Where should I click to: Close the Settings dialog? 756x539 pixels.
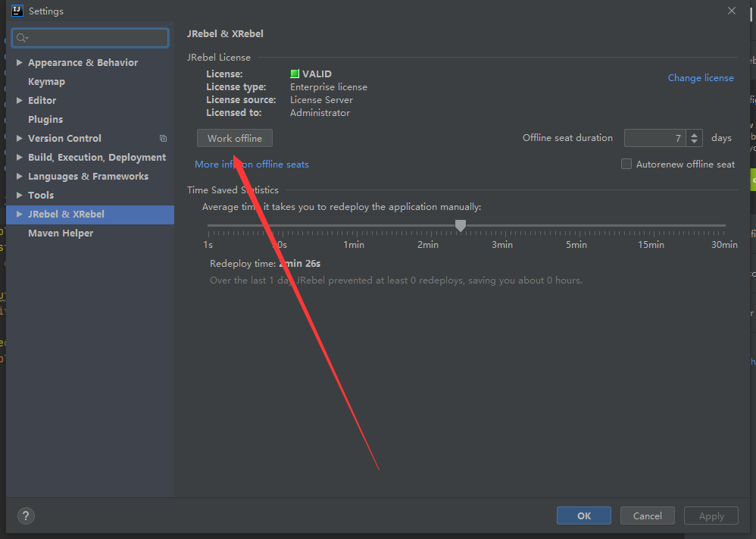(732, 11)
